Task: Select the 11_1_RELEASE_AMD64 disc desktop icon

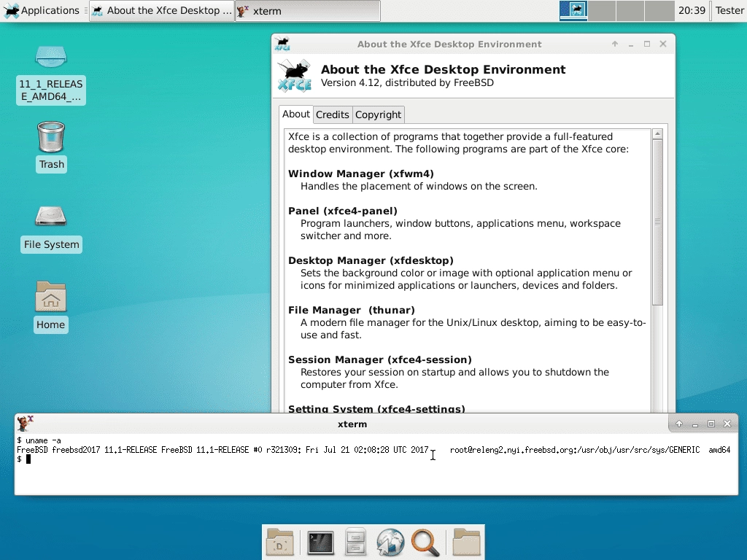Action: point(51,74)
